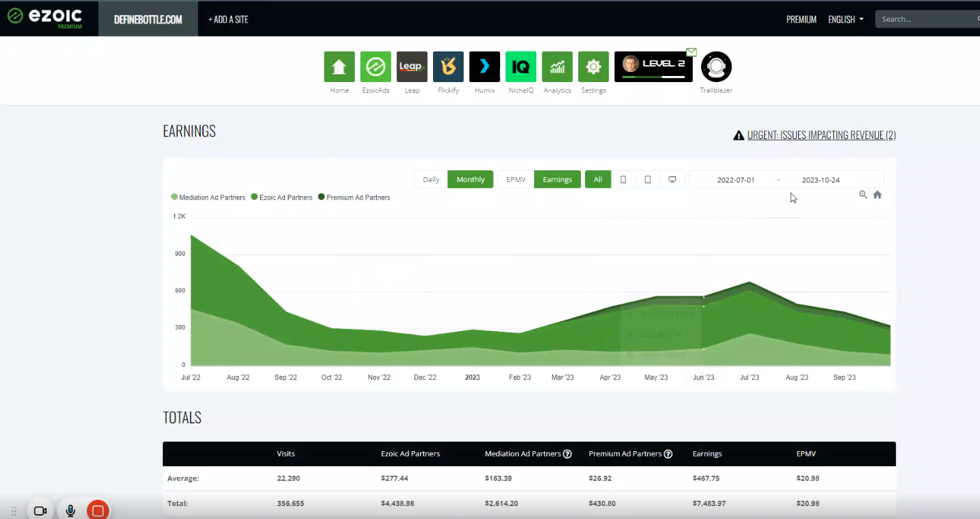Show EPMV metric in chart
Viewport: 980px width, 519px height.
(516, 179)
